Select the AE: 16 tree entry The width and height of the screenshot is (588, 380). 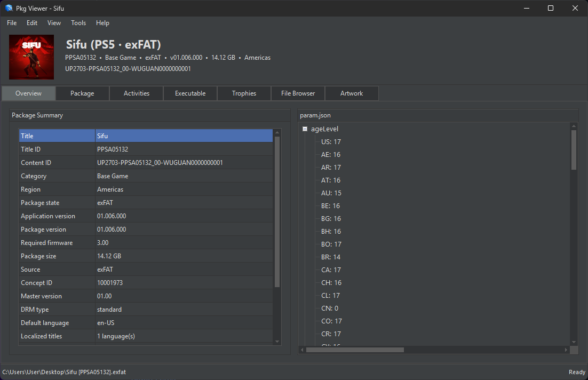coord(331,155)
